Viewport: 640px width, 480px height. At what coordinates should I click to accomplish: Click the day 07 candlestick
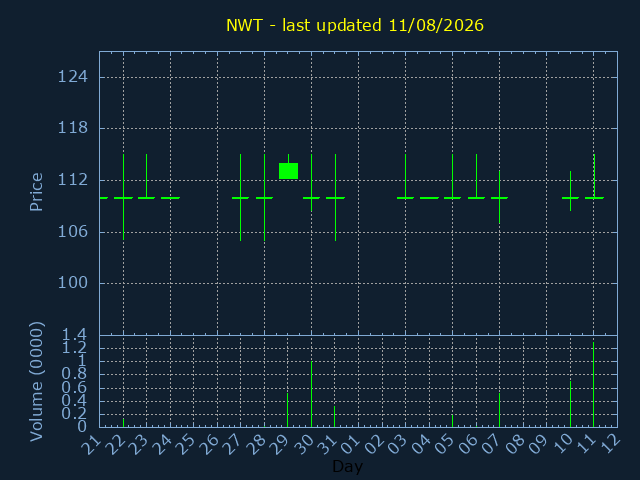(499, 197)
